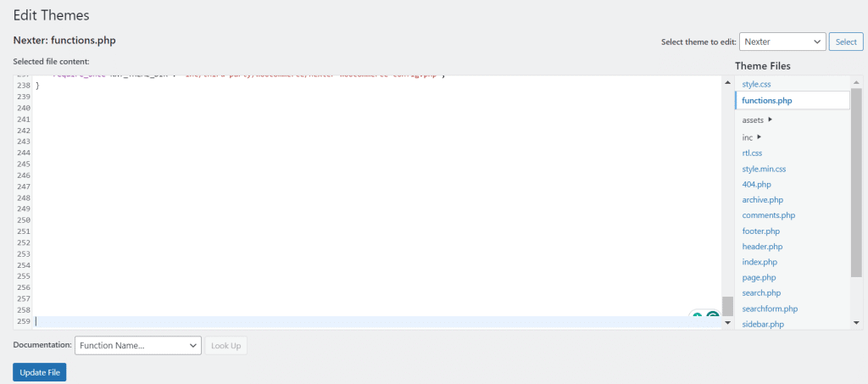Click the Theme Files scrollbar thumb
Viewport: 868px width, 384px height.
click(x=856, y=182)
